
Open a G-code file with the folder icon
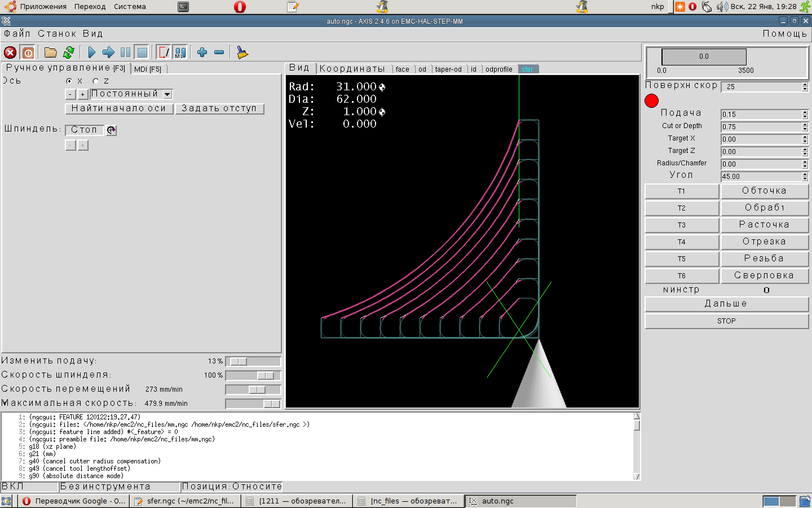(x=51, y=52)
